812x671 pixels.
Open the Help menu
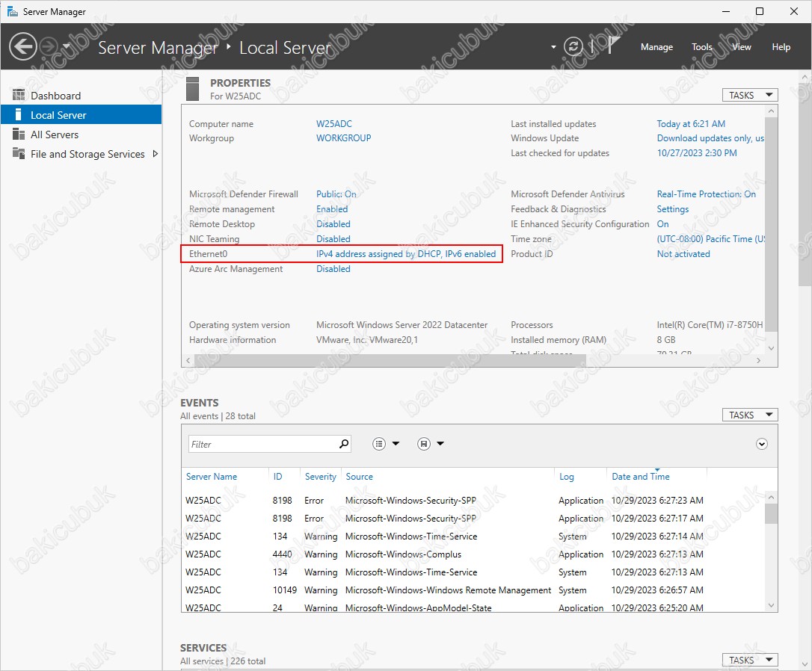[781, 47]
